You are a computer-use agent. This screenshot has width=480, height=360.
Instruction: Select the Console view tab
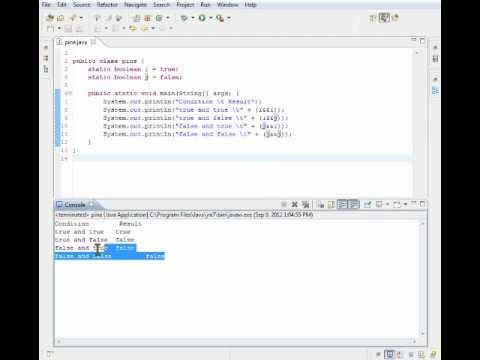(75, 205)
